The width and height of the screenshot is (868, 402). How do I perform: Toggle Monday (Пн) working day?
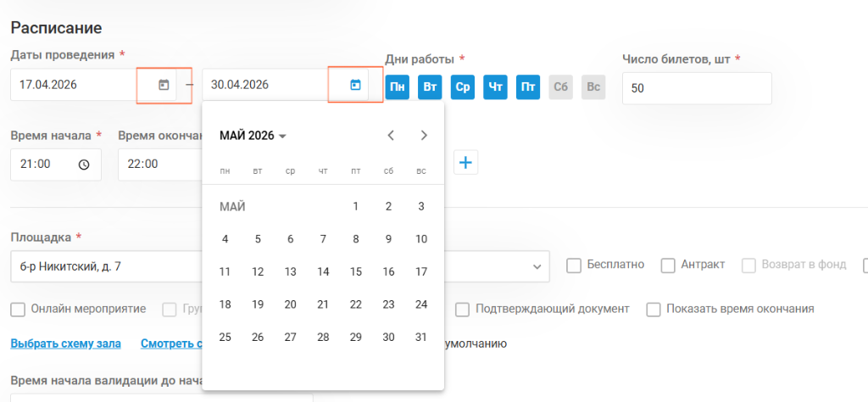pos(397,87)
